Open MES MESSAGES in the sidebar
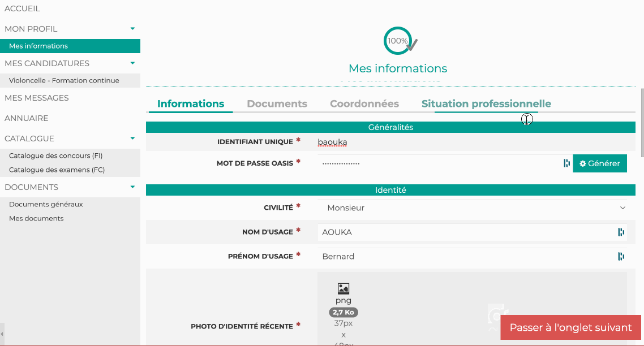Screen dimensions: 644x346 click(x=37, y=98)
